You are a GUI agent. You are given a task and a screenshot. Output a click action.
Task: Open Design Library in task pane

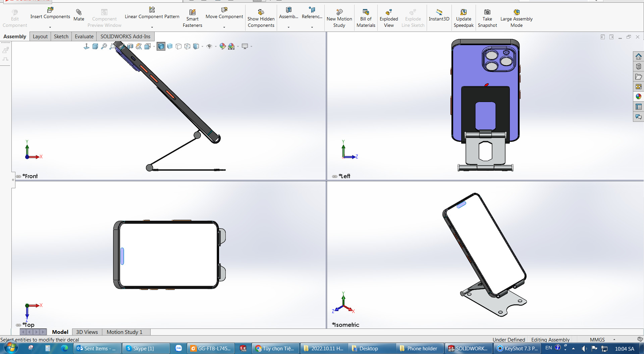click(638, 66)
